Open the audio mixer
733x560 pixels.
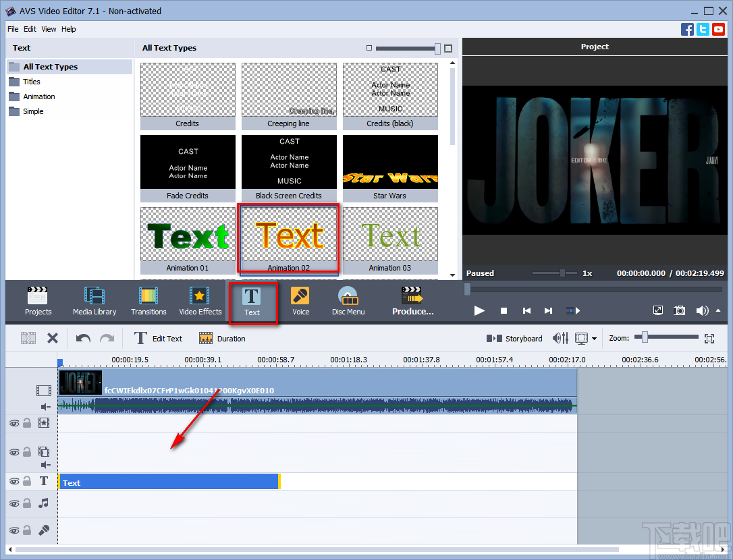click(560, 338)
